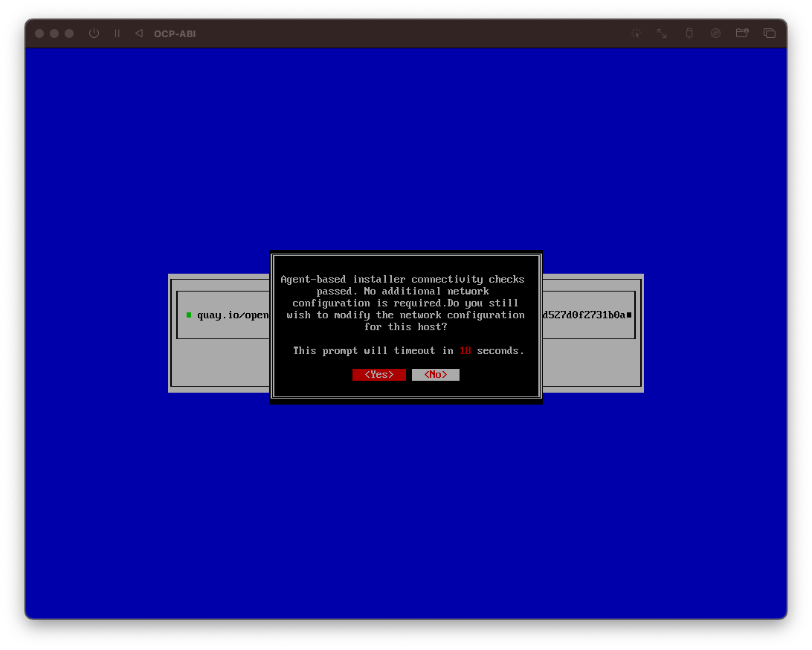Click the red 18-second countdown number
The image size is (812, 650).
coord(465,350)
